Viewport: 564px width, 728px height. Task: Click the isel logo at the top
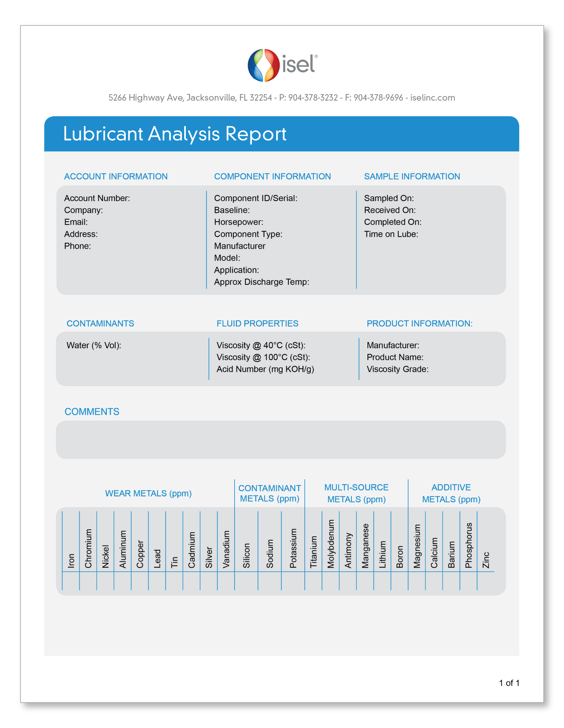(x=282, y=65)
